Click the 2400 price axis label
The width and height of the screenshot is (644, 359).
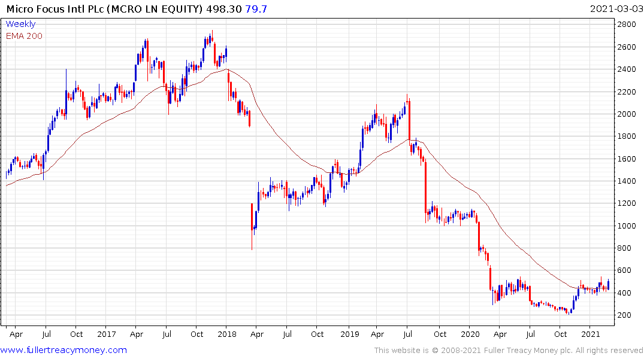[x=627, y=69]
